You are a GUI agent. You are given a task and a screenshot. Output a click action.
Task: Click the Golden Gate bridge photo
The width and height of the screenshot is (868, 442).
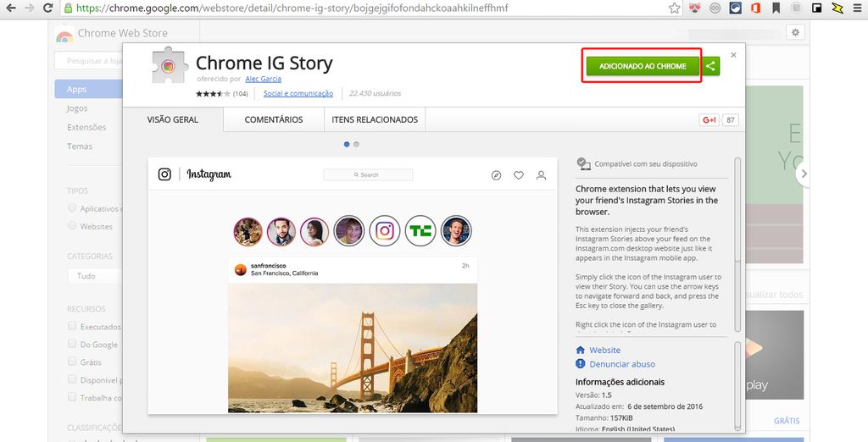[x=353, y=348]
